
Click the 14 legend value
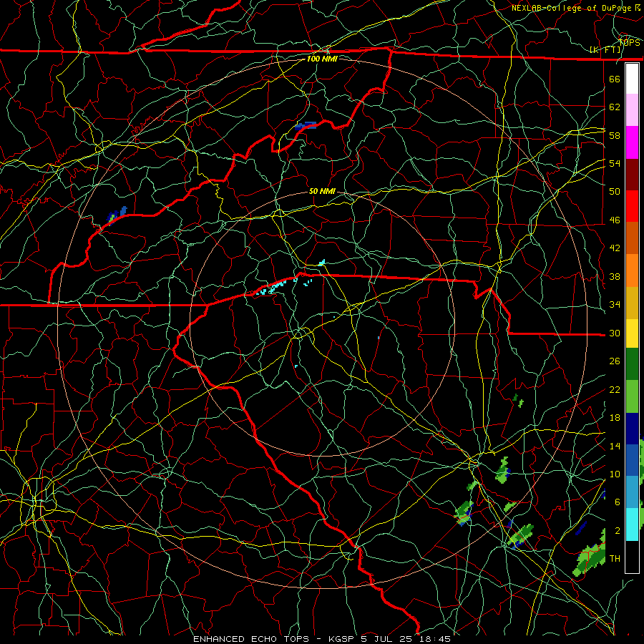615,446
